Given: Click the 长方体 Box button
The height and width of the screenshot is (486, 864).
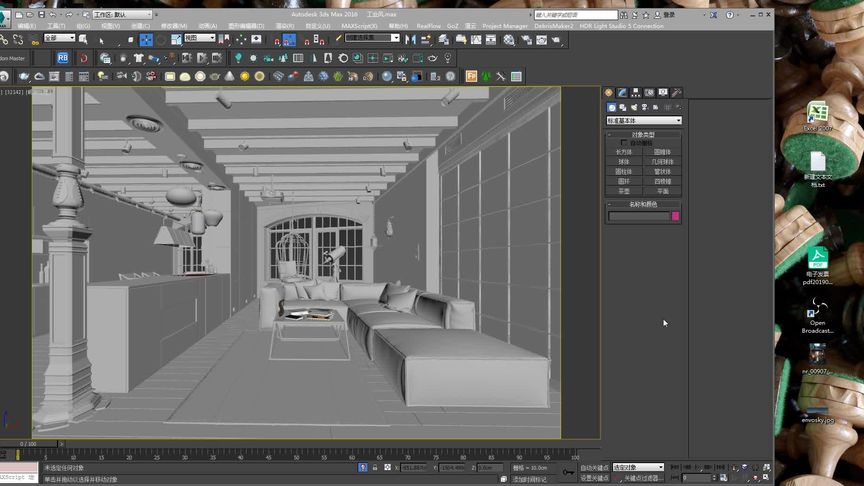Looking at the screenshot, I should [x=624, y=152].
